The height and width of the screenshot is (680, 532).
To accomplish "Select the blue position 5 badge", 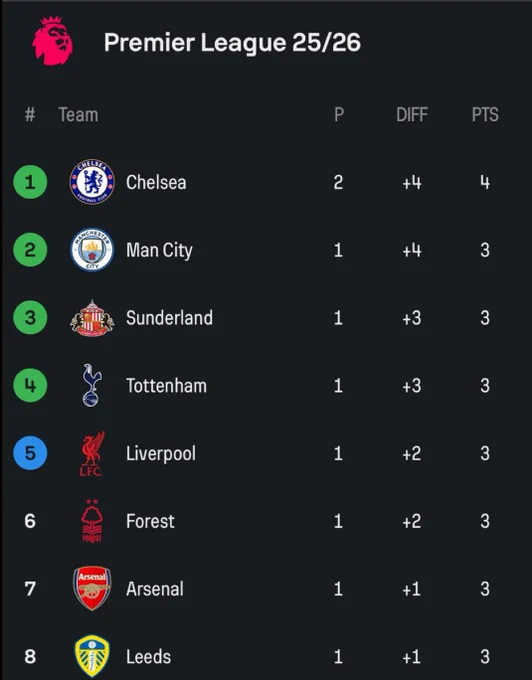I will click(x=30, y=453).
